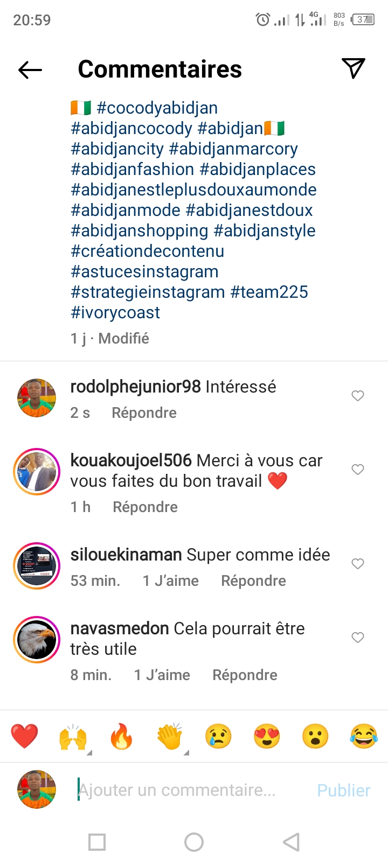The image size is (388, 868).
Task: Reply to silouekinaman's comment
Action: coord(253,581)
